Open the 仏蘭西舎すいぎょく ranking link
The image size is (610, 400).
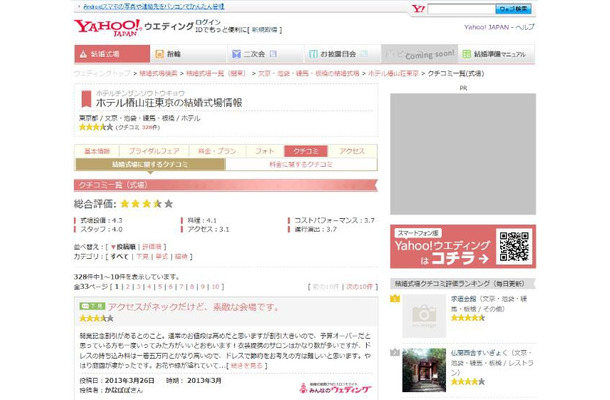[479, 353]
